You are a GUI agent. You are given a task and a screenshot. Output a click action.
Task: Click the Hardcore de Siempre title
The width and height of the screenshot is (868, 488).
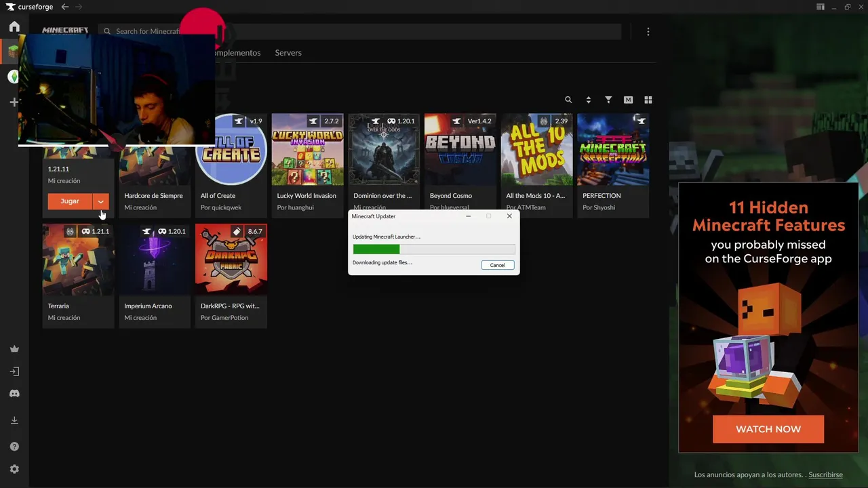pos(153,196)
